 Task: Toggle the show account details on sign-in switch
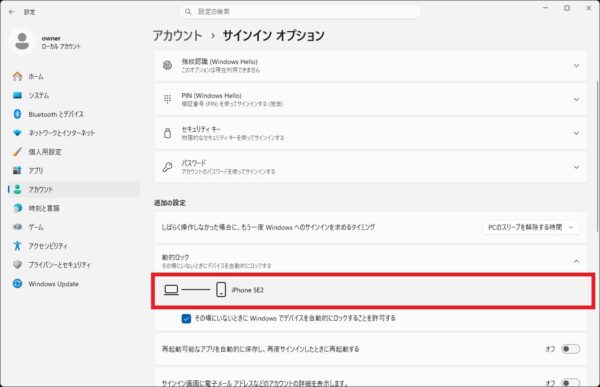coord(570,382)
